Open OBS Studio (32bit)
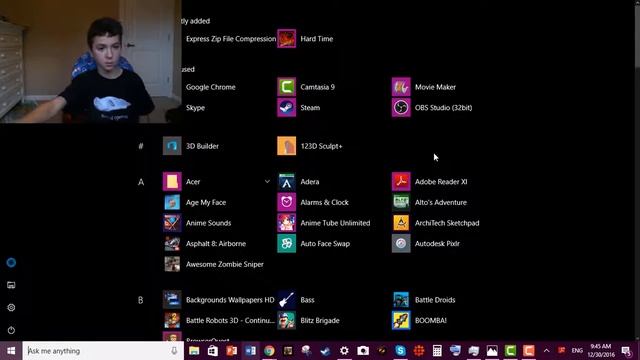Image resolution: width=640 pixels, height=360 pixels. click(x=432, y=108)
